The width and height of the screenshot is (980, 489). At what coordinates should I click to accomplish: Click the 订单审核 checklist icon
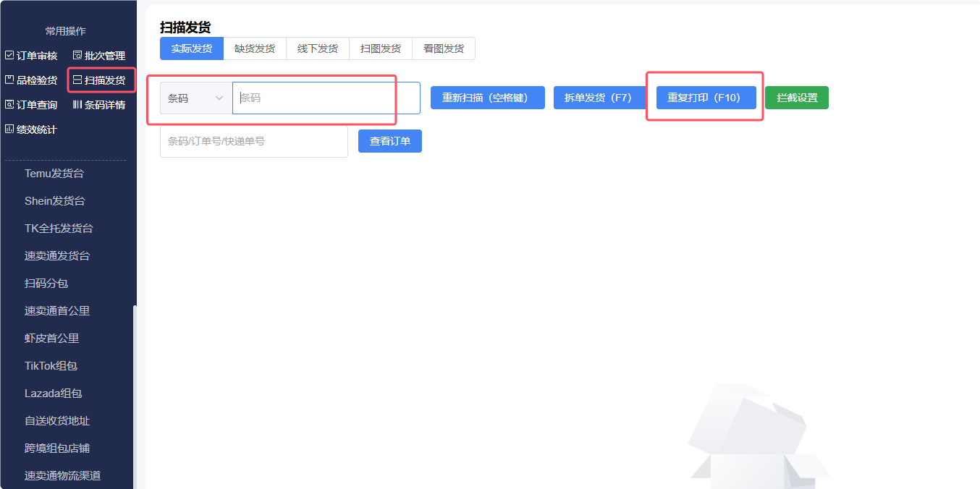click(x=9, y=55)
